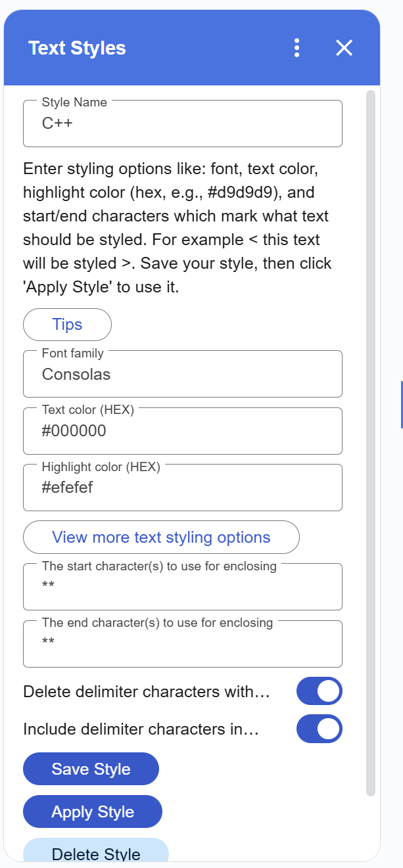Close the Text Styles panel
The height and width of the screenshot is (868, 403).
344,48
